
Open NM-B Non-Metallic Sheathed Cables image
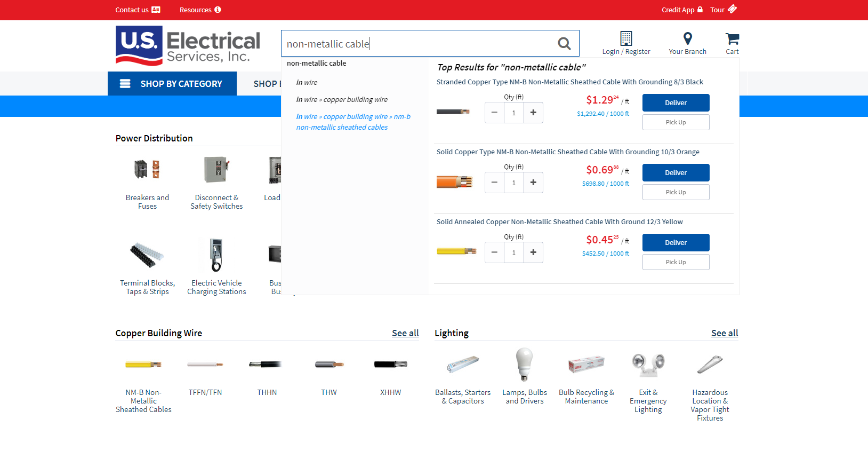pos(143,365)
